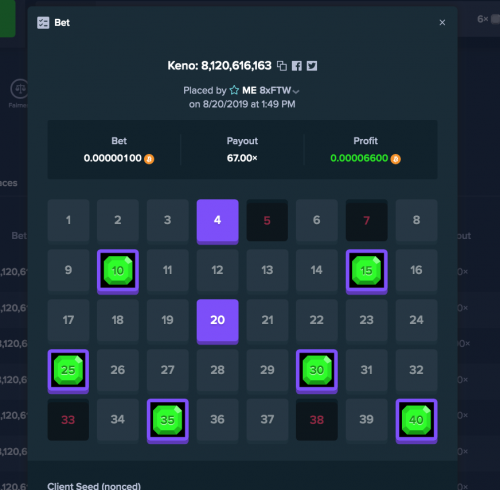This screenshot has width=500, height=490.
Task: Tap Keno tile 19
Action: click(x=168, y=320)
